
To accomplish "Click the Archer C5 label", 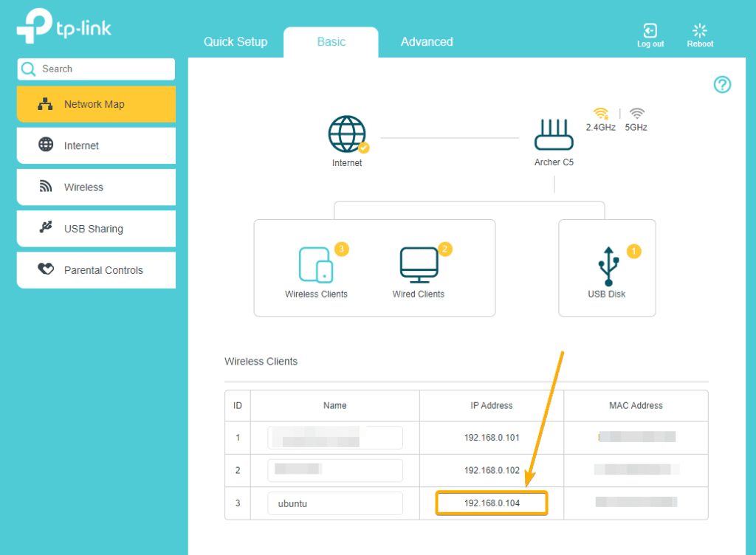I will pos(554,162).
